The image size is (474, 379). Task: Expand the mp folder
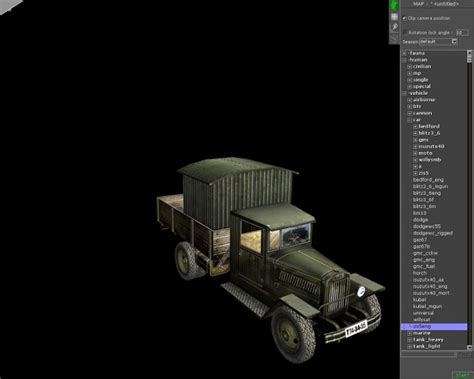pyautogui.click(x=410, y=73)
